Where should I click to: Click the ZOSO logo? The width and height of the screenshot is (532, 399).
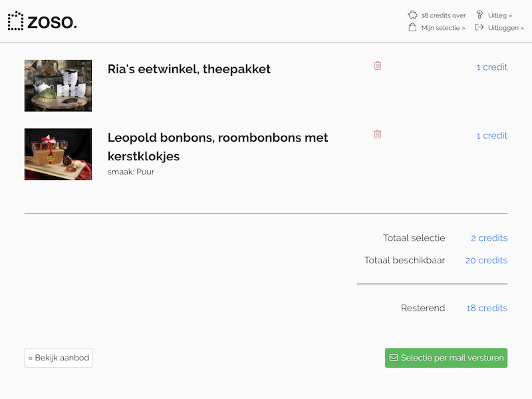[42, 21]
